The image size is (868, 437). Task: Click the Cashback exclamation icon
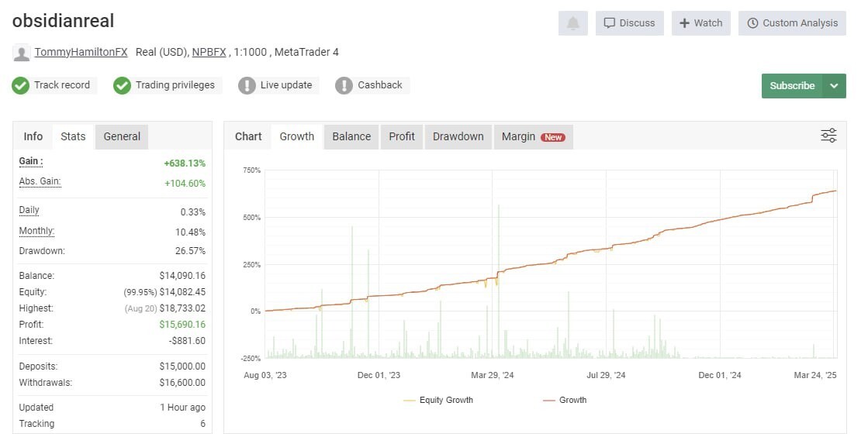tap(344, 86)
